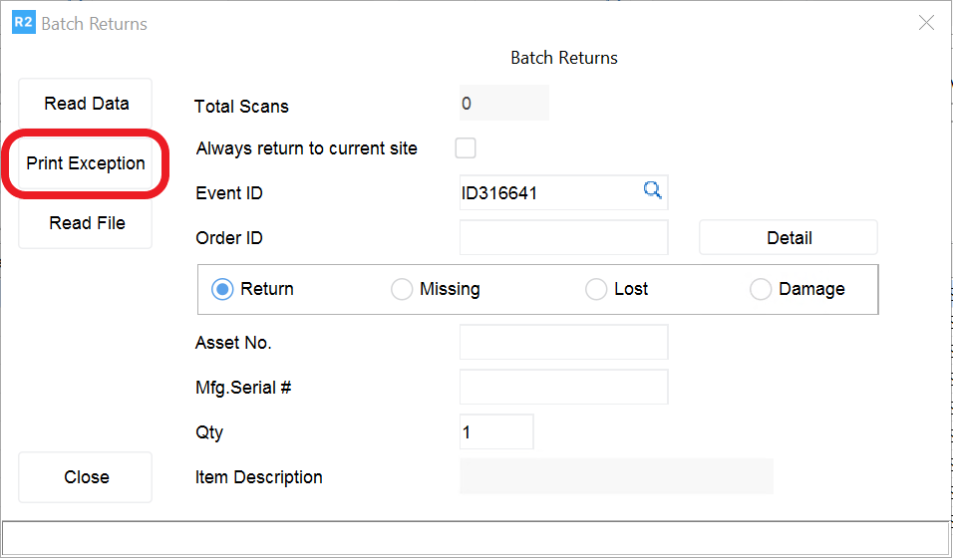Screen dimensions: 953x560
Task: Select the Return radio option
Action: 222,289
